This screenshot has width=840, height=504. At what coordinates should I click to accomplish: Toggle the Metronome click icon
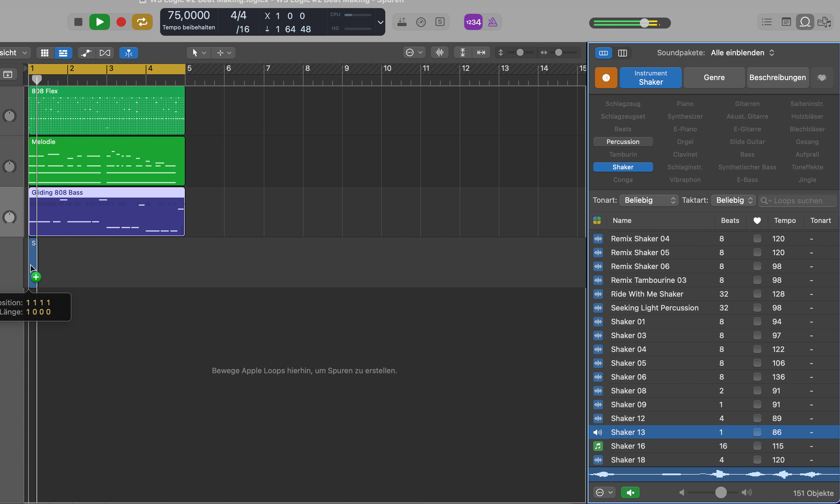click(x=492, y=22)
